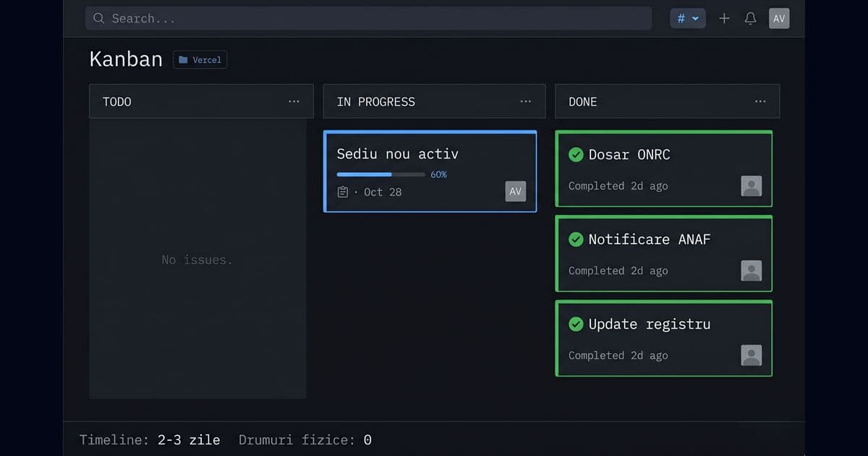This screenshot has width=868, height=456.
Task: Open the Update registru card title
Action: point(650,324)
